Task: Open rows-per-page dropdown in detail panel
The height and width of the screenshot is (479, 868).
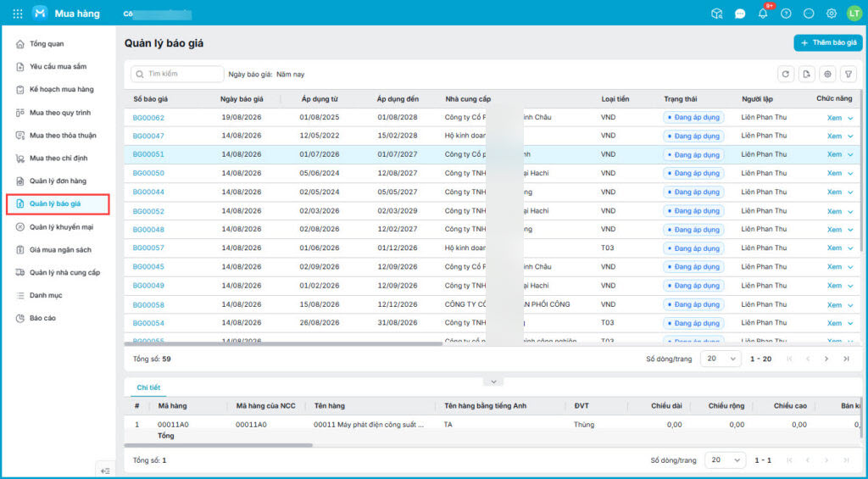Action: point(726,460)
